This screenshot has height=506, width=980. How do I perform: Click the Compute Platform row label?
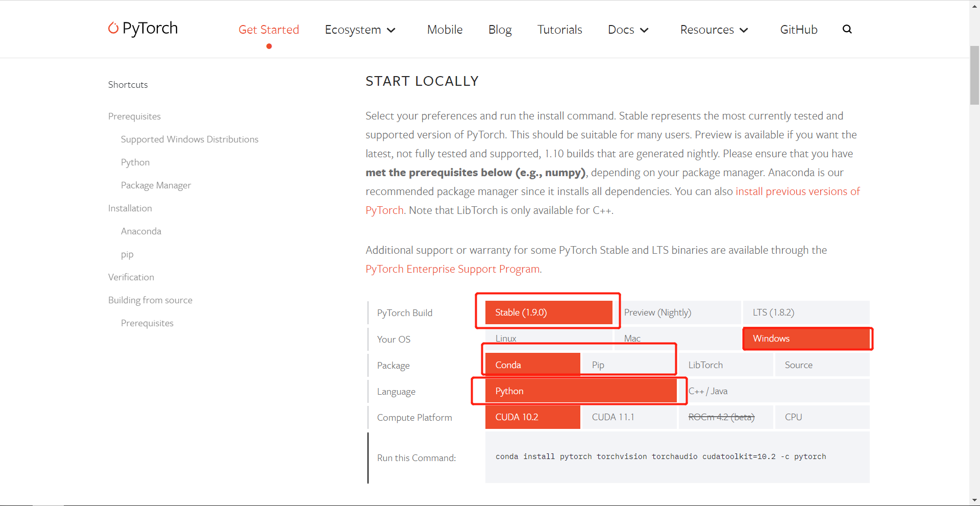(x=414, y=418)
